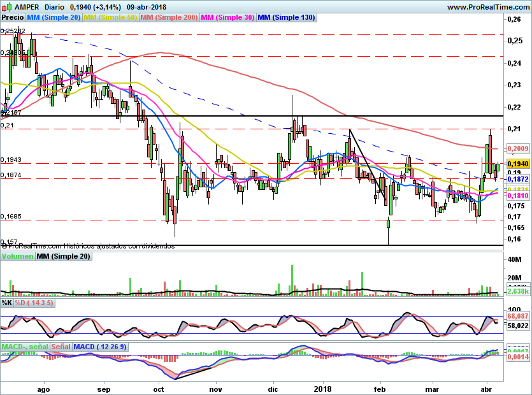
Task: Click the 0,1940 (+3,14%) quote text
Action: click(96, 7)
